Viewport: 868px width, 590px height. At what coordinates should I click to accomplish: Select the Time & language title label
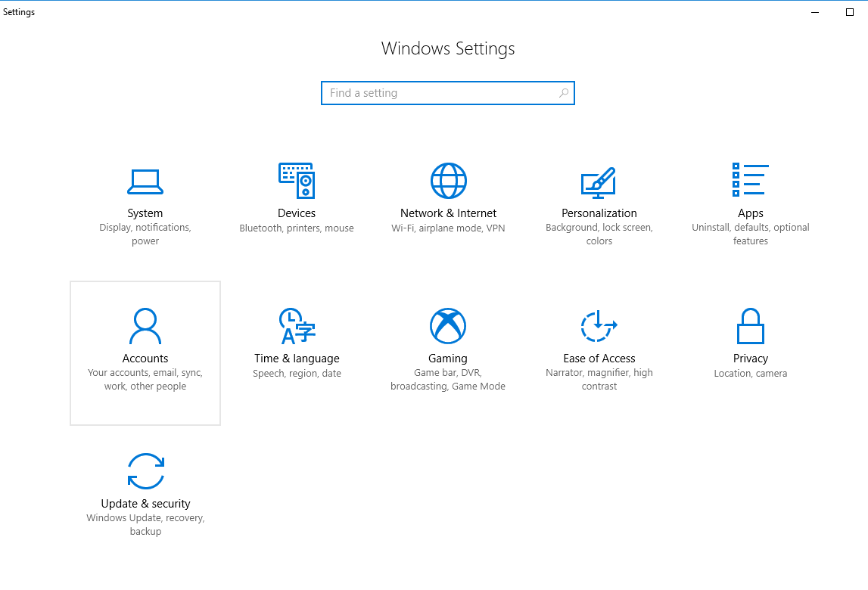[297, 358]
